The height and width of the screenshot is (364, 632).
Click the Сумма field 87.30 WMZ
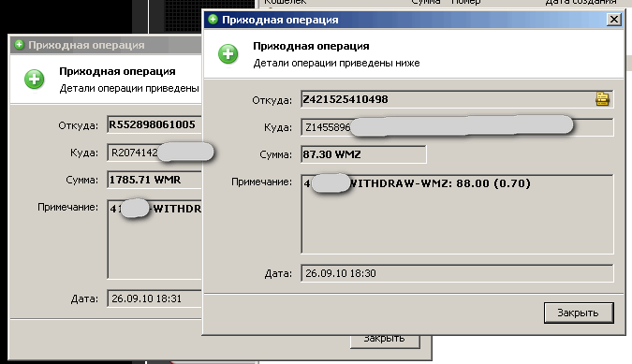[x=363, y=154]
